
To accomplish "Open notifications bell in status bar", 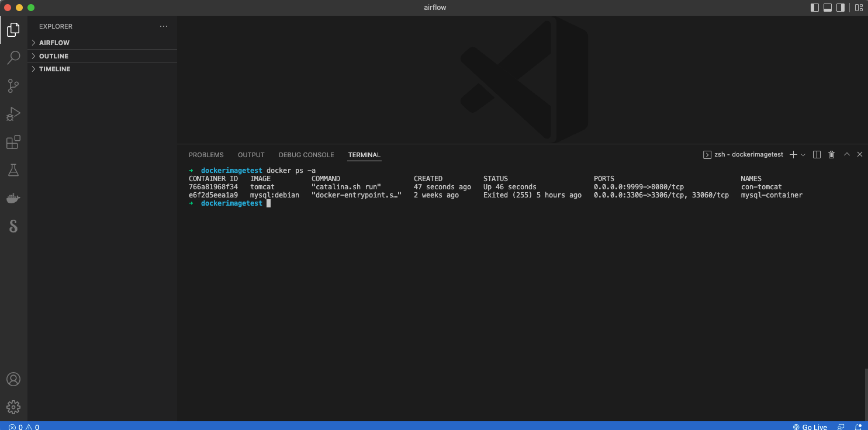I will (858, 426).
